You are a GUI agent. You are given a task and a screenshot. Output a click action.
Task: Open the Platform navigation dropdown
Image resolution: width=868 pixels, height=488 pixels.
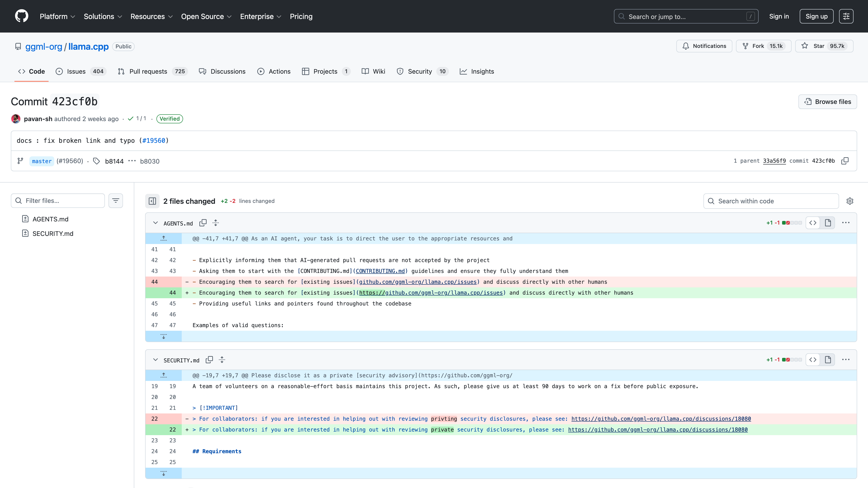(57, 16)
